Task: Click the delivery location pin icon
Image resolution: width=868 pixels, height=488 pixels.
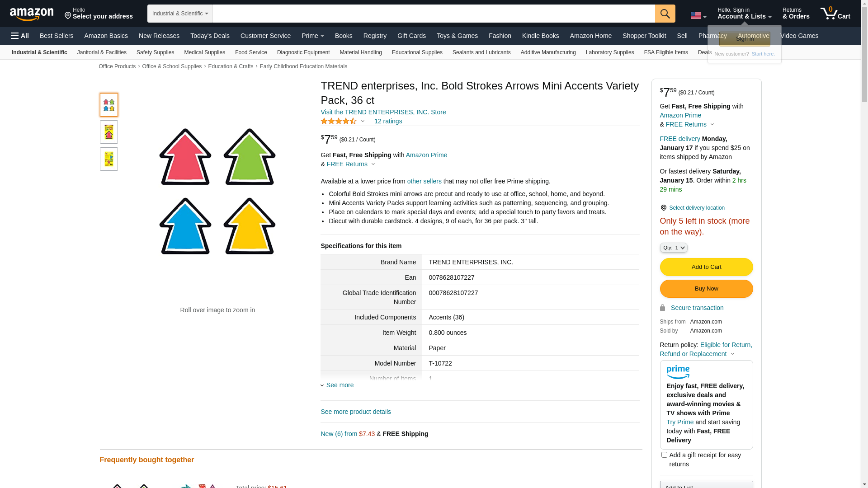Action: (663, 208)
